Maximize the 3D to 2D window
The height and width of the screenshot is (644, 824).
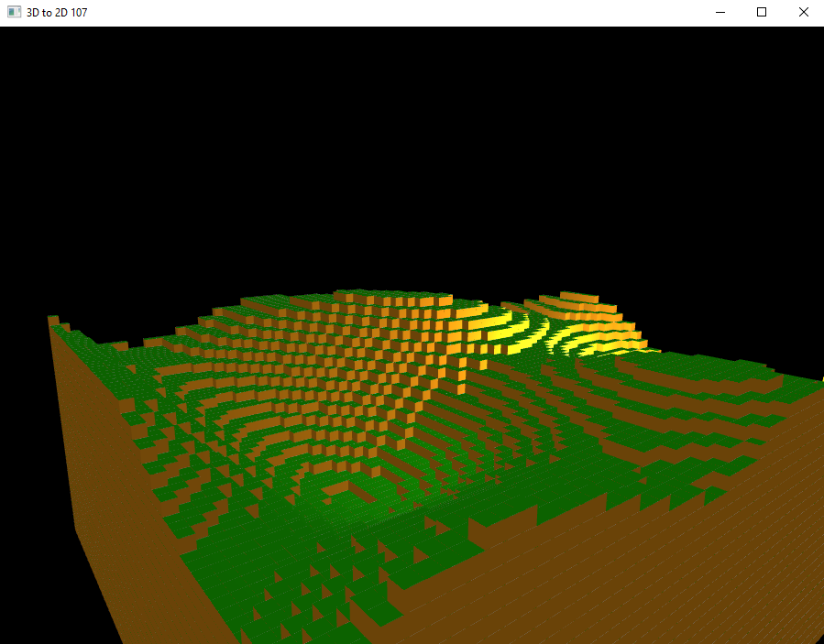[x=762, y=12]
